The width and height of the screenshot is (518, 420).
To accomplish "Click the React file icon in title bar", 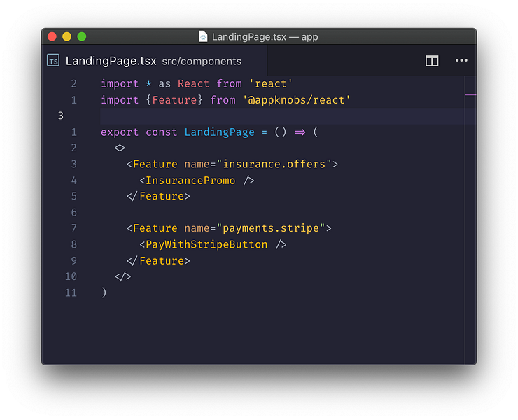I will pos(203,36).
